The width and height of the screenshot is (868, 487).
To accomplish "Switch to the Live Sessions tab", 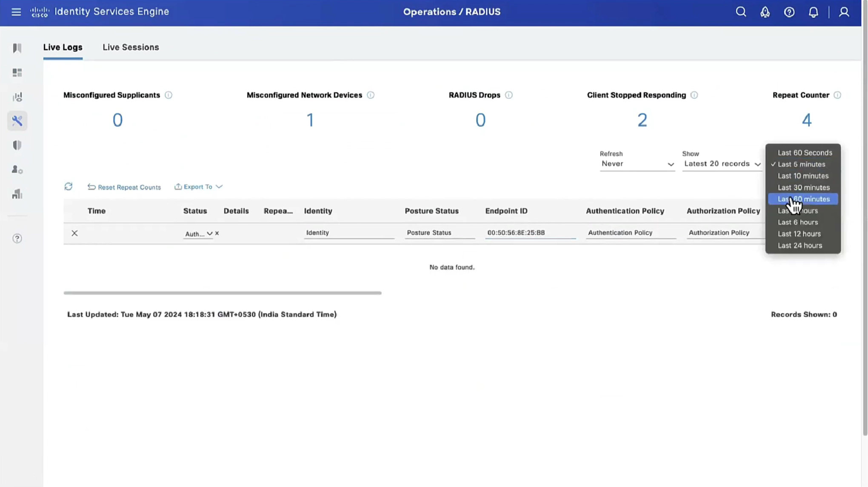I will click(x=131, y=47).
